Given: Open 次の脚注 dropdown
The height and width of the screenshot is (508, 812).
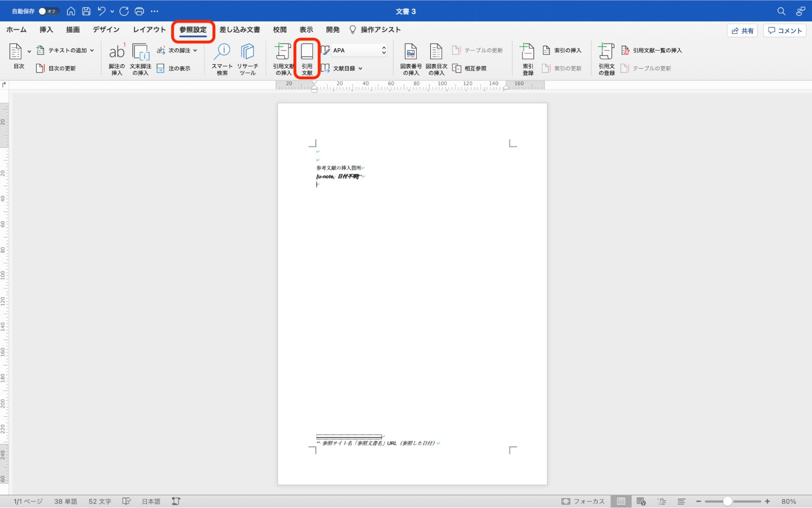Looking at the screenshot, I should pos(177,50).
